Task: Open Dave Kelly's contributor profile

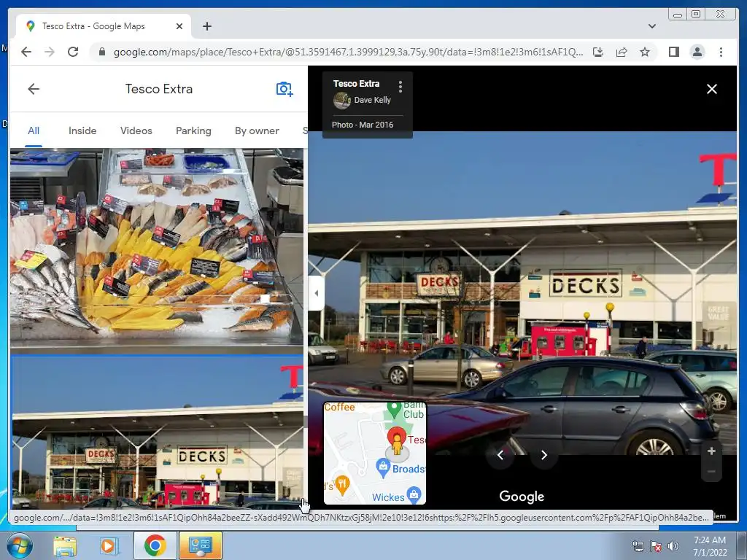Action: (x=372, y=100)
